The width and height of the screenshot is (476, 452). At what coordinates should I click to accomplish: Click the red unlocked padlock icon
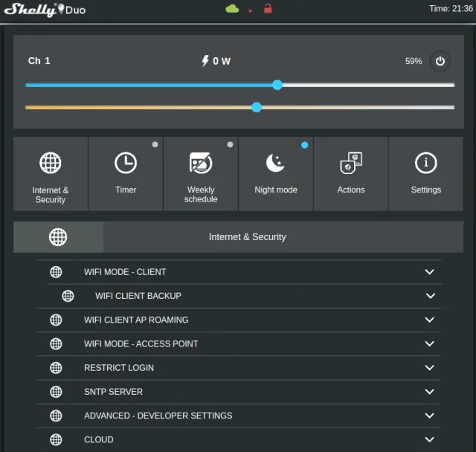coord(268,9)
